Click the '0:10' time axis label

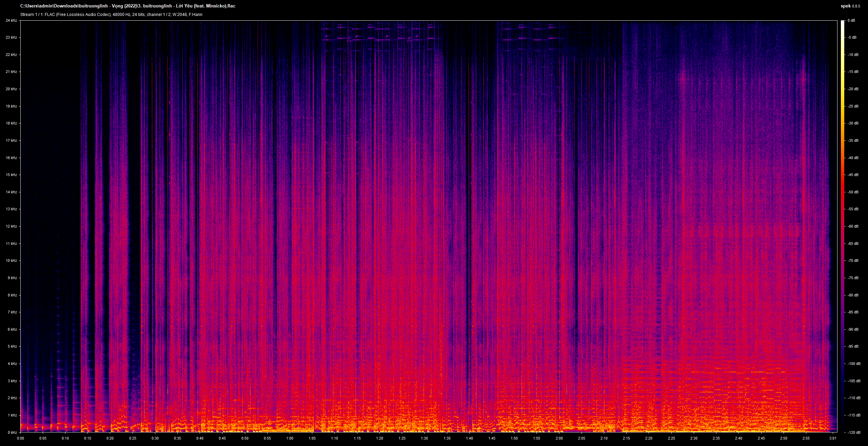click(x=65, y=438)
